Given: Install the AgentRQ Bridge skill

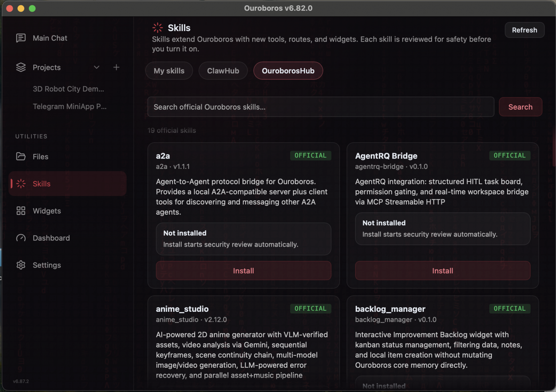Looking at the screenshot, I should pos(443,271).
